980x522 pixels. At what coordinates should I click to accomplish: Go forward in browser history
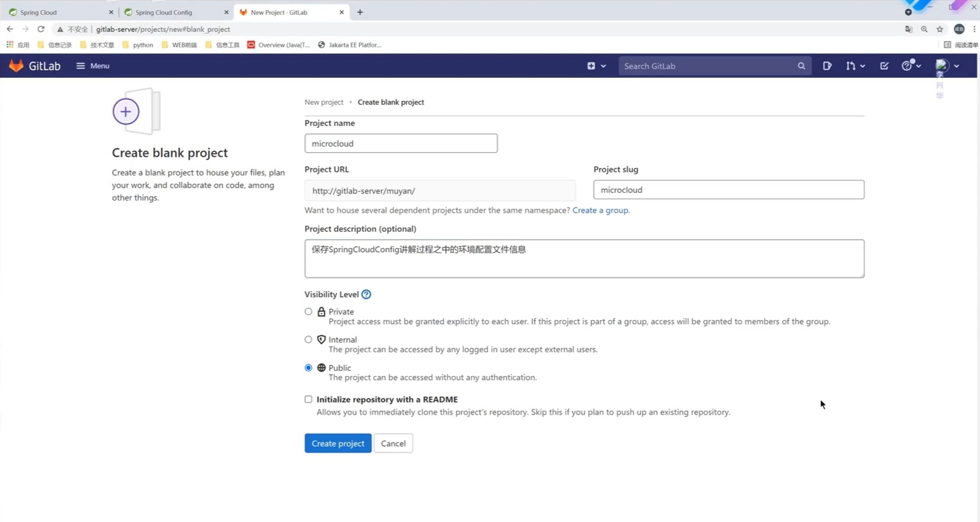coord(25,29)
